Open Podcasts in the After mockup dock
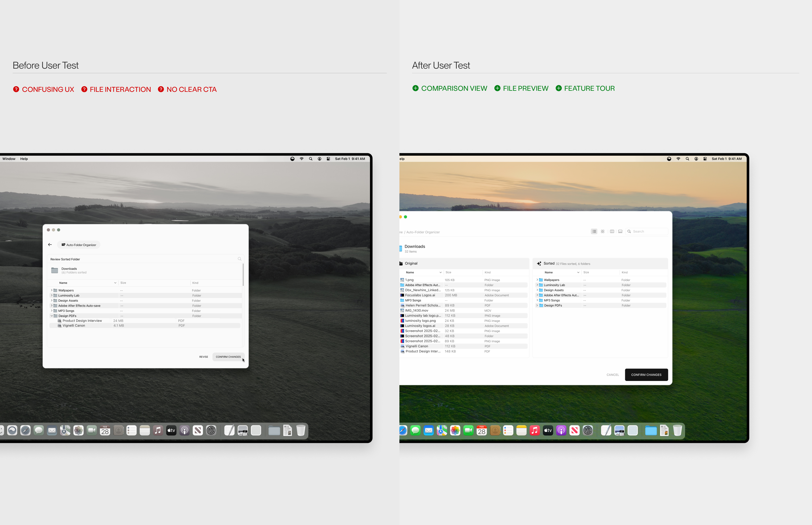 pyautogui.click(x=561, y=431)
